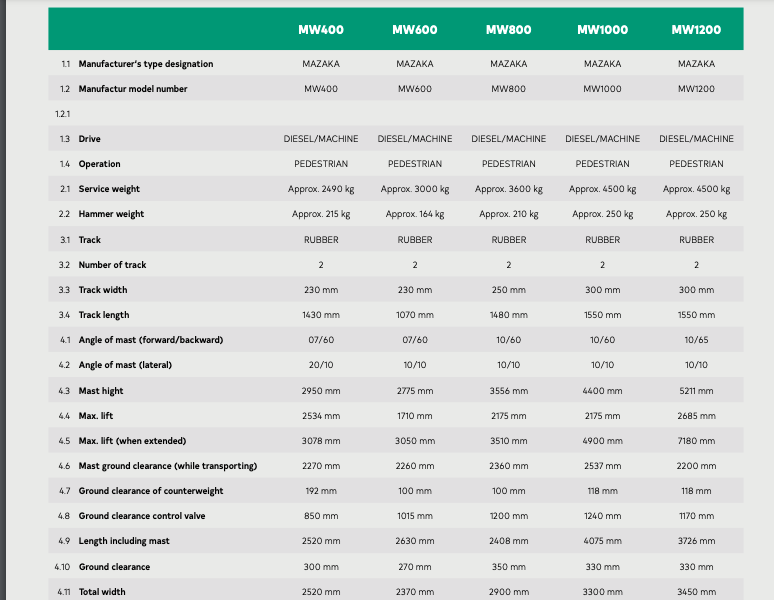The height and width of the screenshot is (600, 774).
Task: Select the MW1000 green column header
Action: [602, 30]
